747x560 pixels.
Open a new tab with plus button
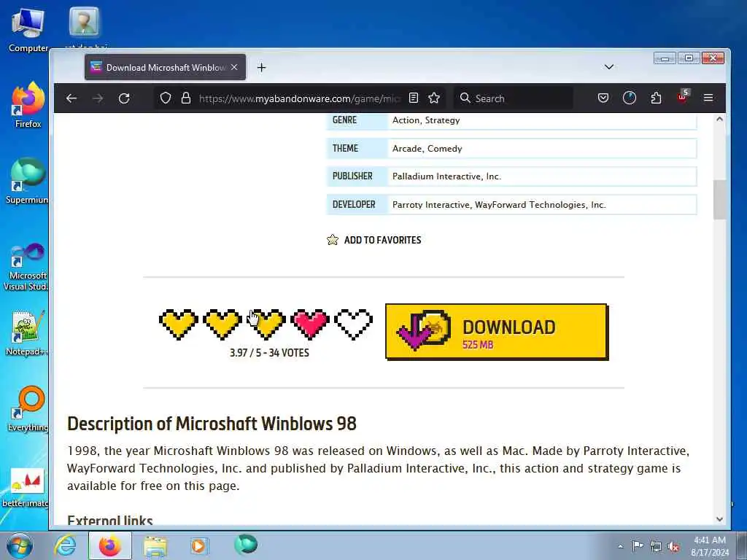click(x=261, y=68)
